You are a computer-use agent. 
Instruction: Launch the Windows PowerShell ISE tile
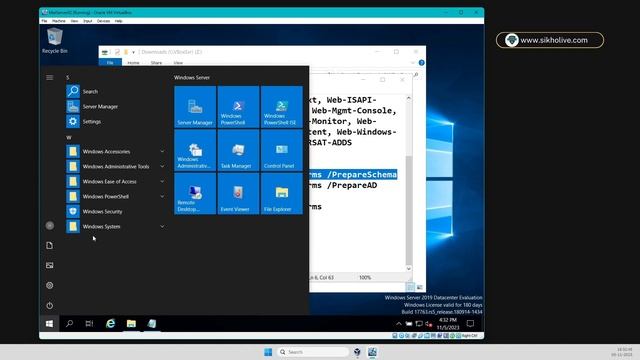[282, 107]
